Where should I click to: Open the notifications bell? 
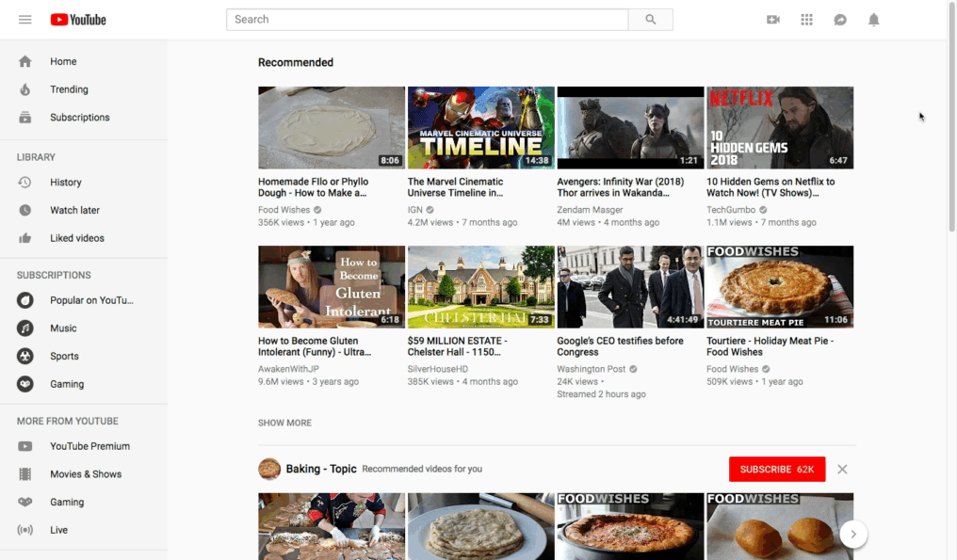[873, 18]
